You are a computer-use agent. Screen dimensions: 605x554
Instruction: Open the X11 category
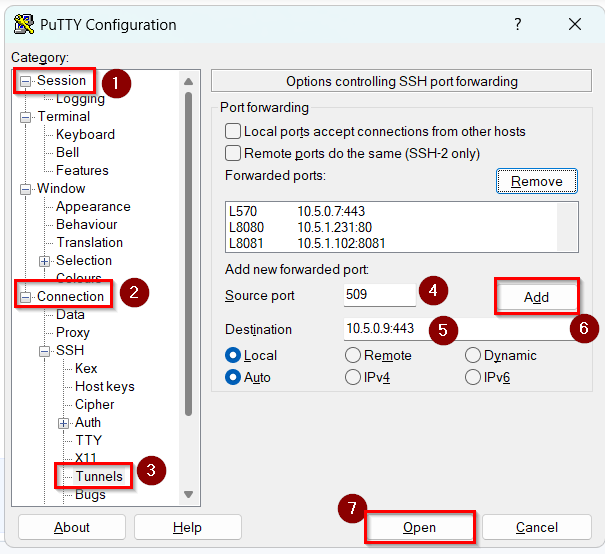tap(86, 458)
